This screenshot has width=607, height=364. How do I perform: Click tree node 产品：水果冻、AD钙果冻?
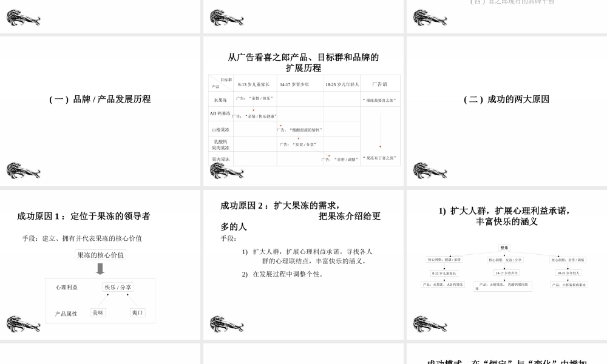click(443, 285)
